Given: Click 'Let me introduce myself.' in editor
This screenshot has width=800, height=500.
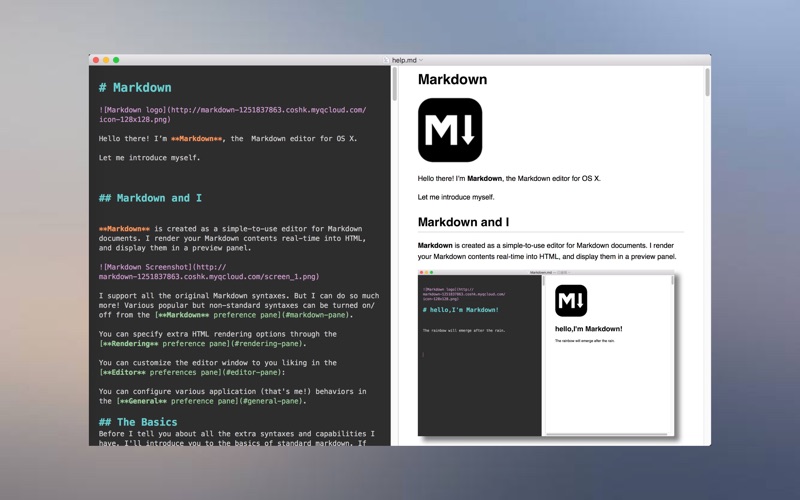Looking at the screenshot, I should (149, 158).
